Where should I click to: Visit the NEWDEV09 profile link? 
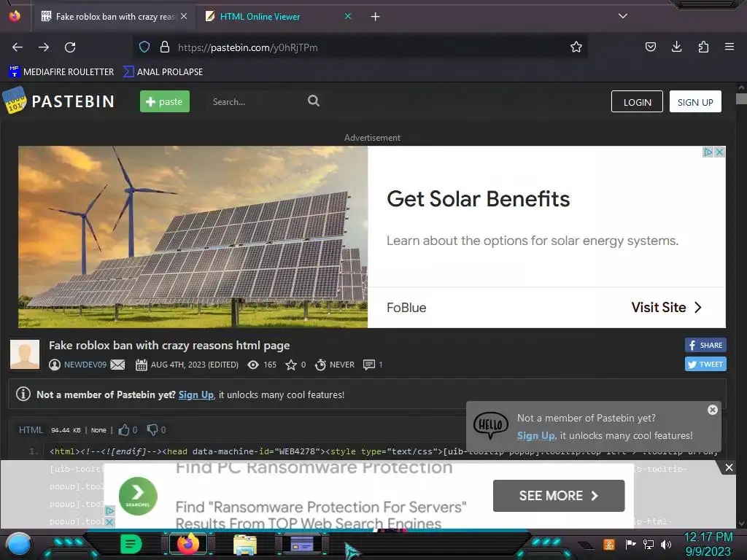[x=85, y=365]
